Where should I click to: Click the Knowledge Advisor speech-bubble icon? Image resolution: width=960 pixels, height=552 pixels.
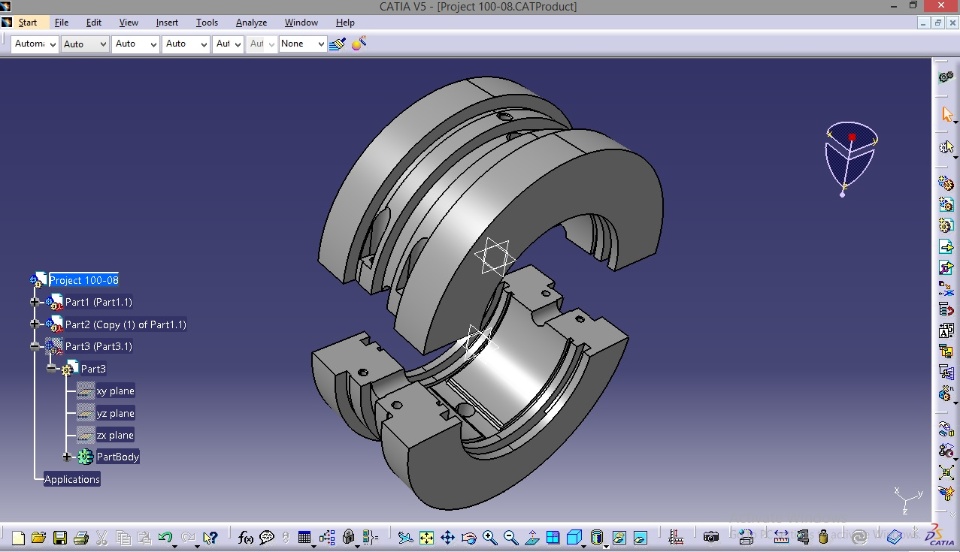(266, 538)
